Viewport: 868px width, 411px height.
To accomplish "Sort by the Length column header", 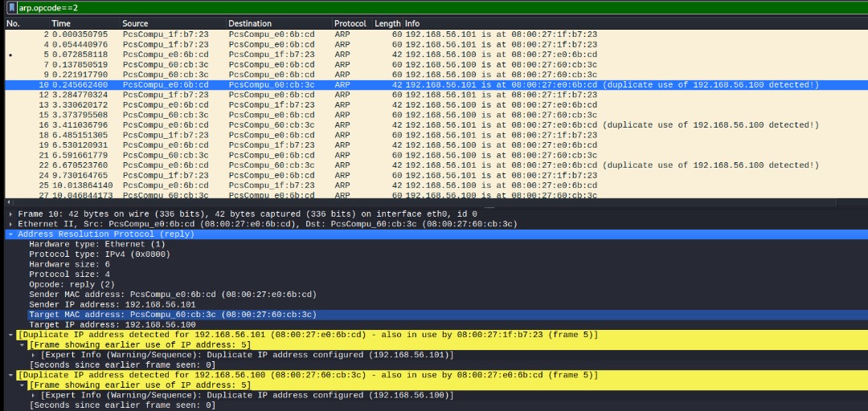I will 387,24.
